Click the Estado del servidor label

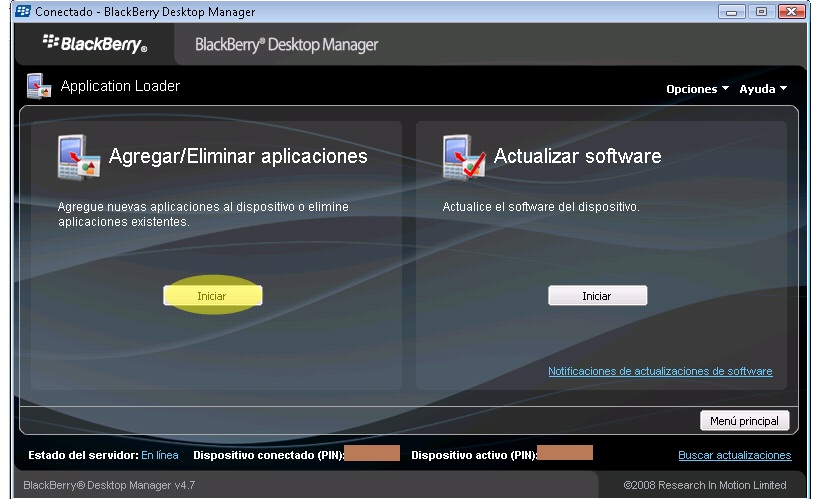84,455
